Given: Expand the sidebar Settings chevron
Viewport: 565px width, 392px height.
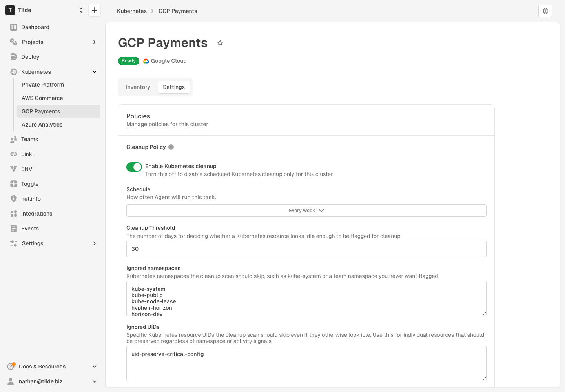Looking at the screenshot, I should (x=95, y=243).
